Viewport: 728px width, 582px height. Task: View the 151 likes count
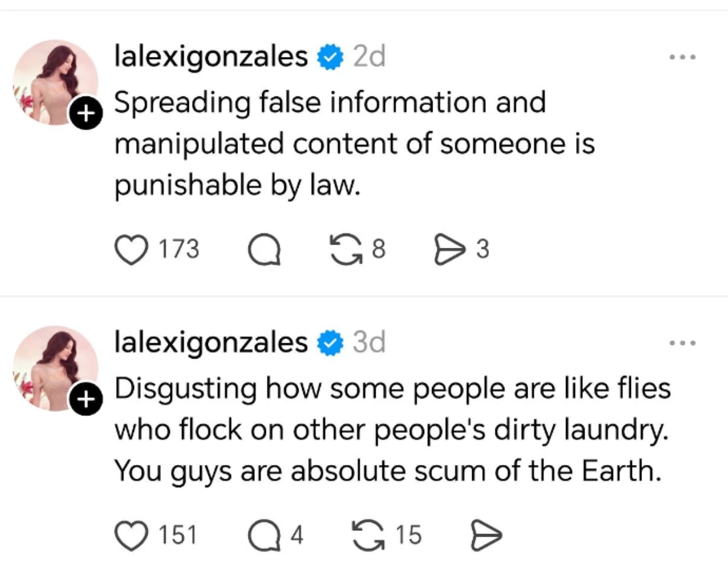pos(177,535)
